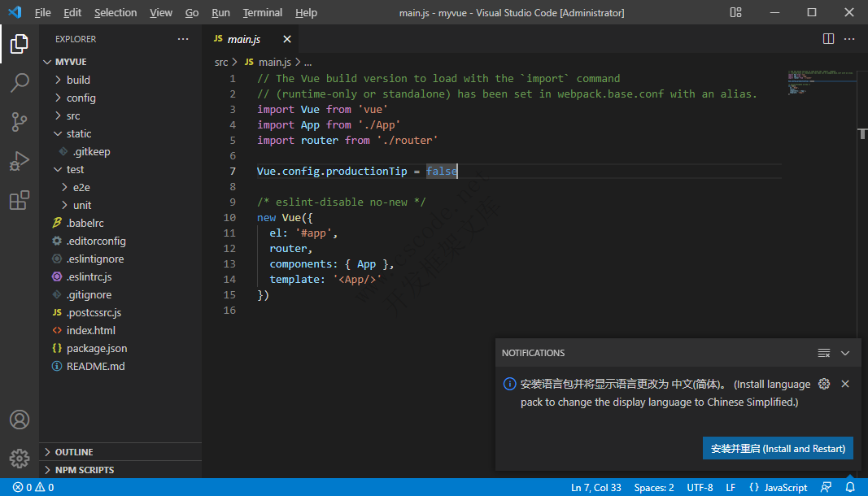Image resolution: width=868 pixels, height=496 pixels.
Task: Click UTF-8 encoding in status bar
Action: pyautogui.click(x=700, y=487)
